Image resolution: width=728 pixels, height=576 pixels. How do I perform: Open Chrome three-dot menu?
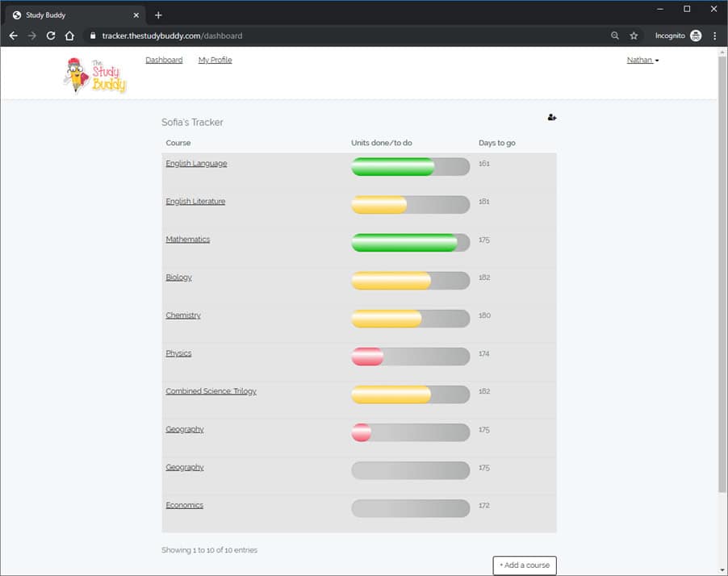click(715, 35)
